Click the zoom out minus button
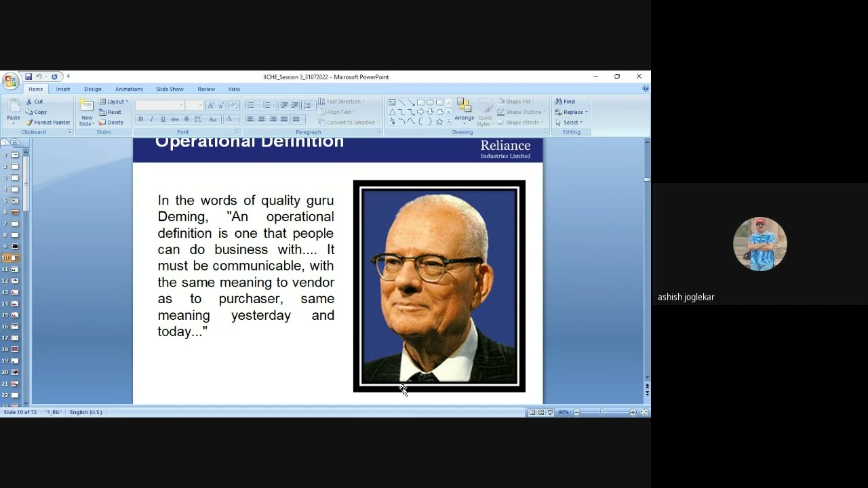868x488 pixels. 577,412
